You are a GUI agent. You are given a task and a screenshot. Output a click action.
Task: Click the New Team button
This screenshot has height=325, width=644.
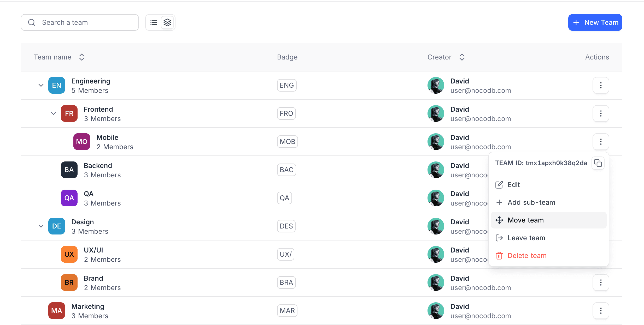tap(595, 22)
